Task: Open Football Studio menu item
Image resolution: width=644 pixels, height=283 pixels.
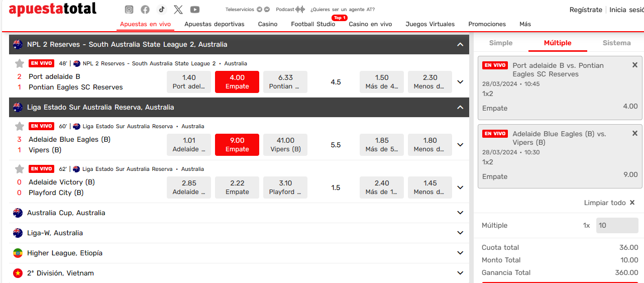Action: (313, 24)
